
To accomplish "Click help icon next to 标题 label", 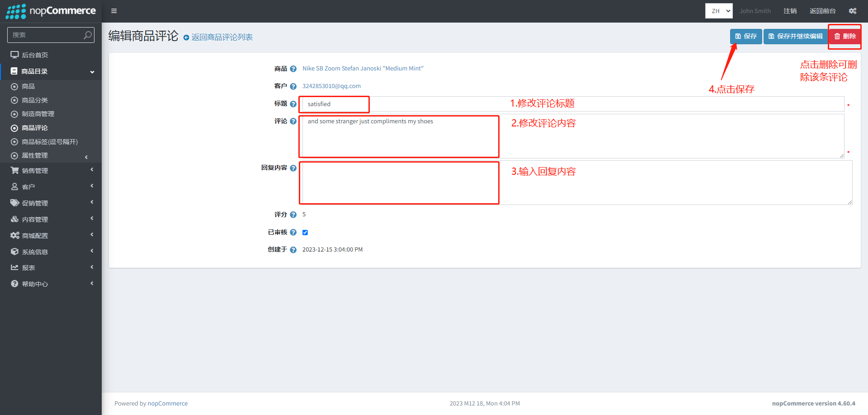I will tap(293, 104).
